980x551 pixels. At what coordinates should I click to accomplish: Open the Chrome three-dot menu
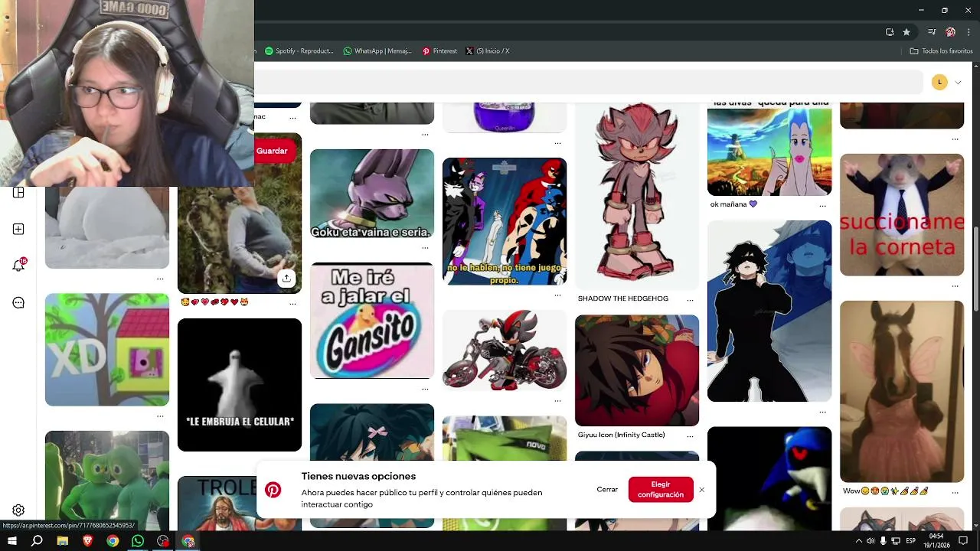[x=969, y=32]
